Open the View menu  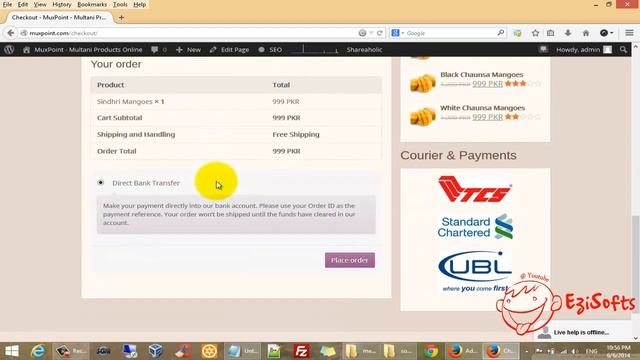[40, 4]
